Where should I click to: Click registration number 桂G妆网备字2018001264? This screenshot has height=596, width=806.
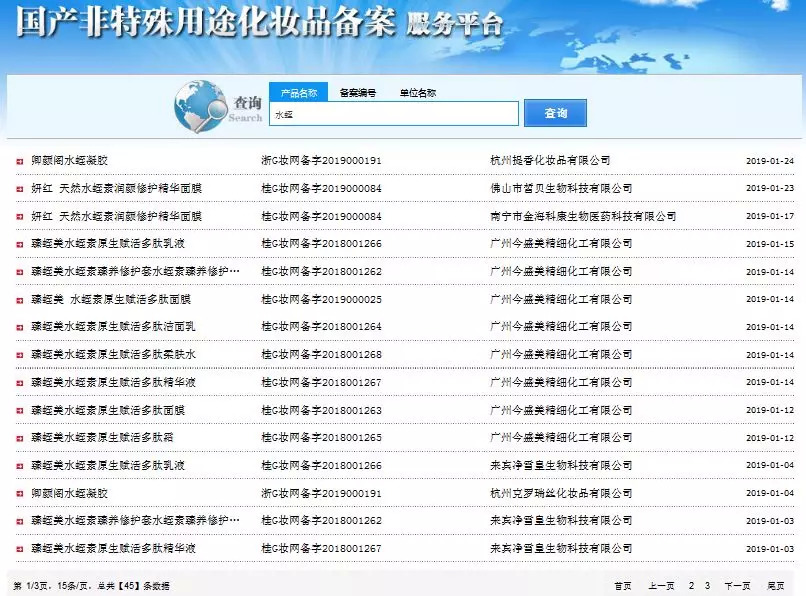[x=321, y=327]
